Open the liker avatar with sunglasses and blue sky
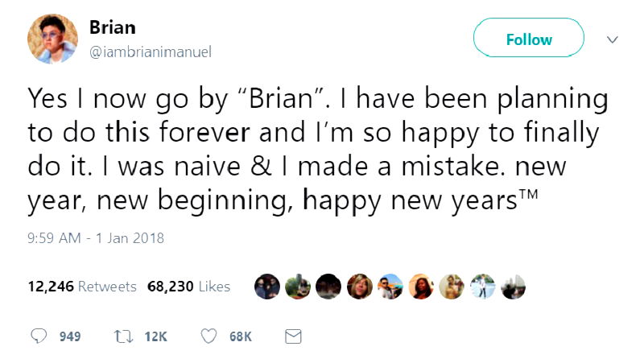The width and height of the screenshot is (644, 363). coord(390,286)
